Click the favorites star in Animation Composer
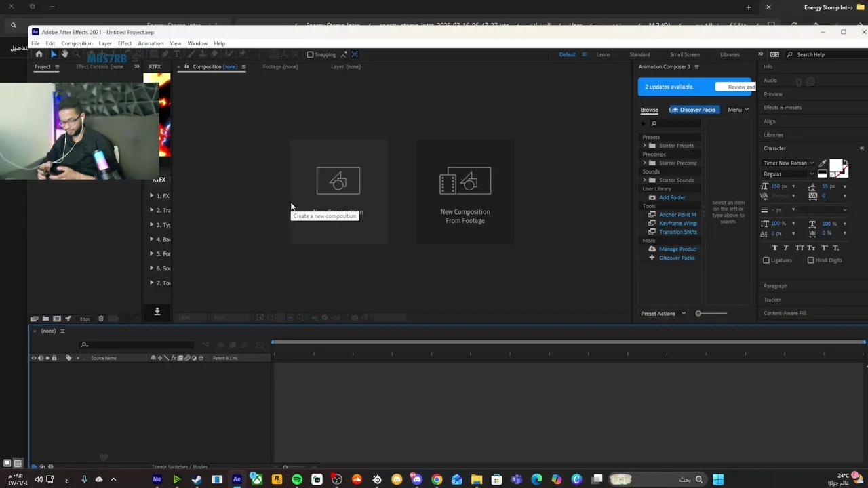 point(644,123)
